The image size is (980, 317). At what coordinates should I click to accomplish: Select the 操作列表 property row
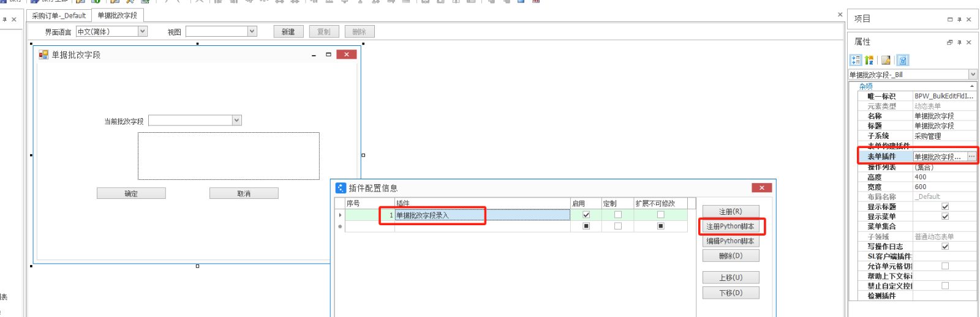916,167
